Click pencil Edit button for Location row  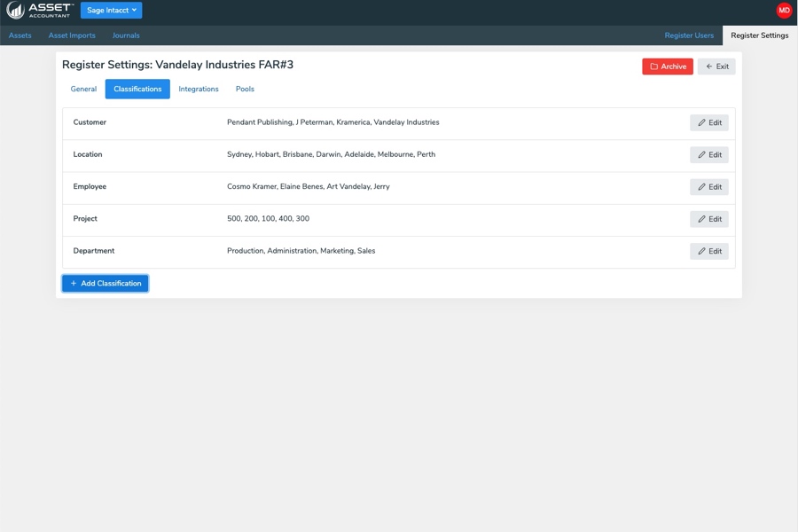(708, 155)
